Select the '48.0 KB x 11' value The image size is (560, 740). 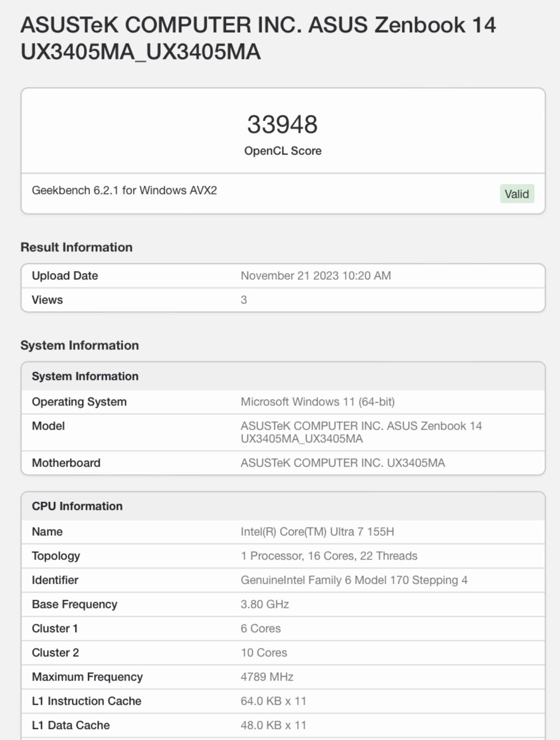(x=273, y=725)
